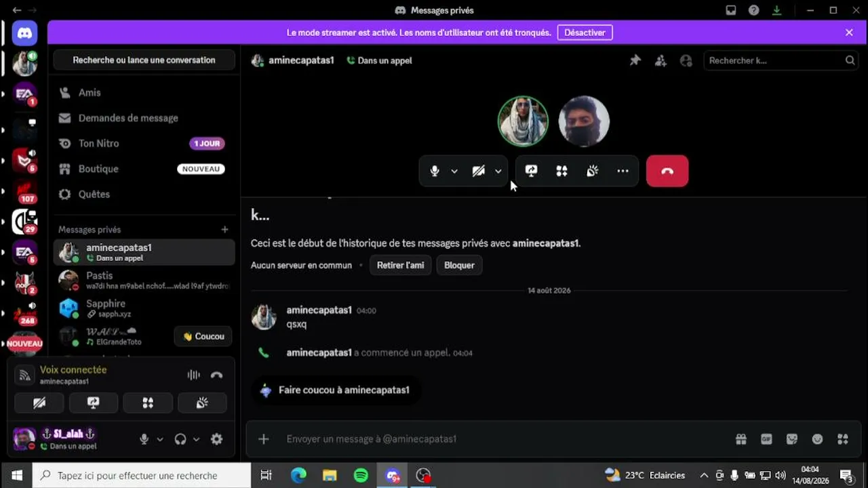Viewport: 868px width, 488px height.
Task: Open user settings gear
Action: coord(216,439)
